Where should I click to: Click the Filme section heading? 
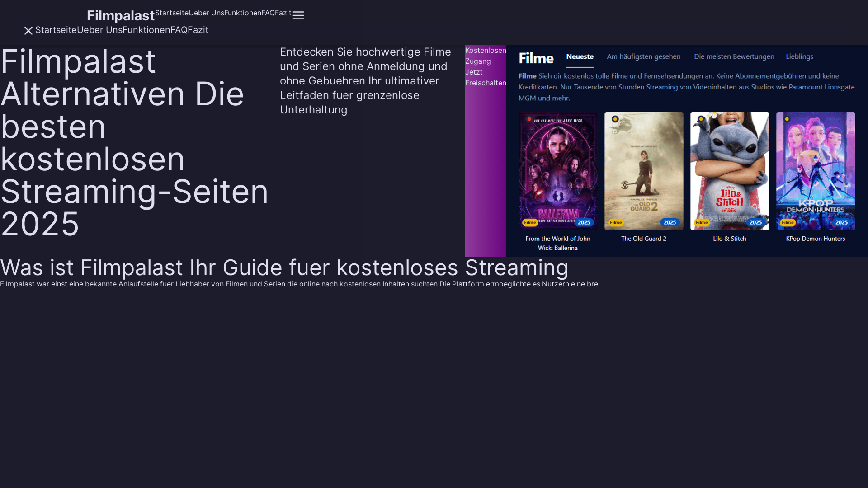click(x=536, y=58)
